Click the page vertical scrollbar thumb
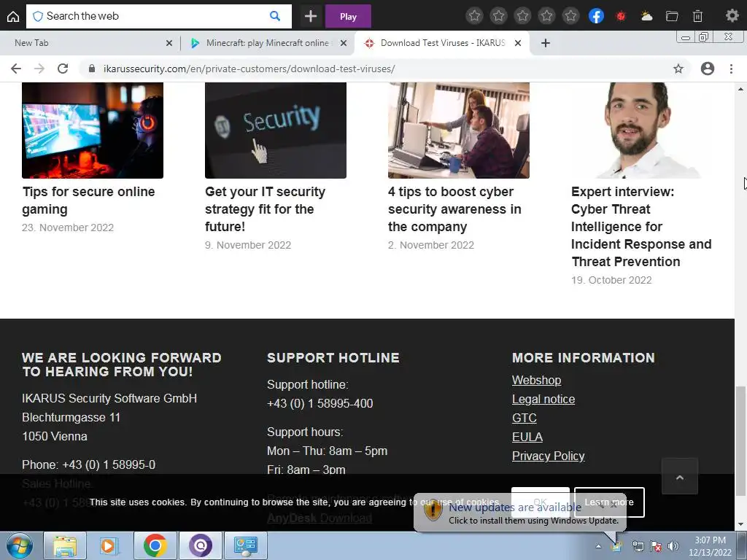This screenshot has height=560, width=747. pyautogui.click(x=740, y=440)
